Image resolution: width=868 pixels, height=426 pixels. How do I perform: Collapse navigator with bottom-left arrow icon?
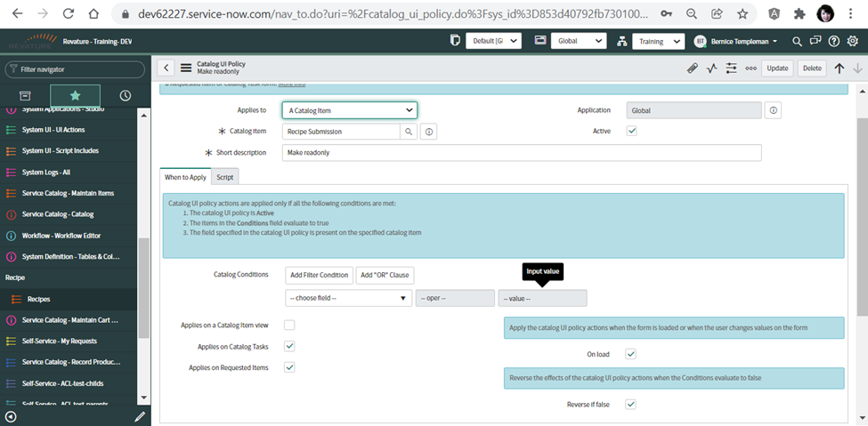click(x=11, y=416)
